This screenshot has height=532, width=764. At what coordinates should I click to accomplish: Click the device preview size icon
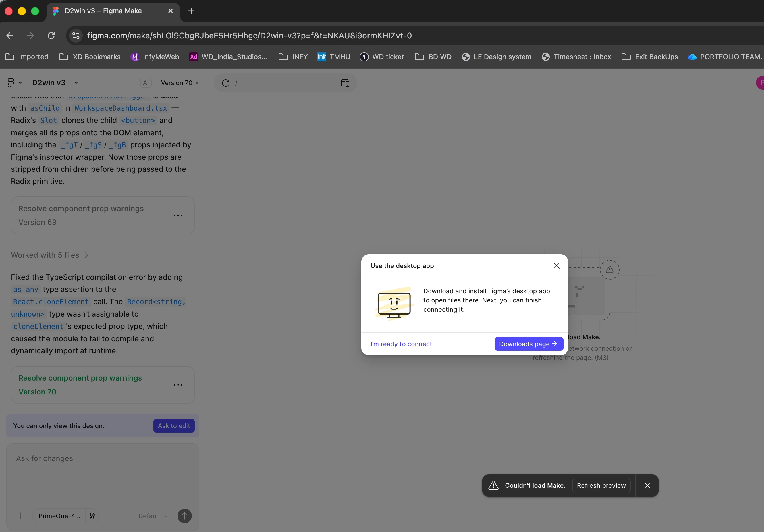point(345,83)
